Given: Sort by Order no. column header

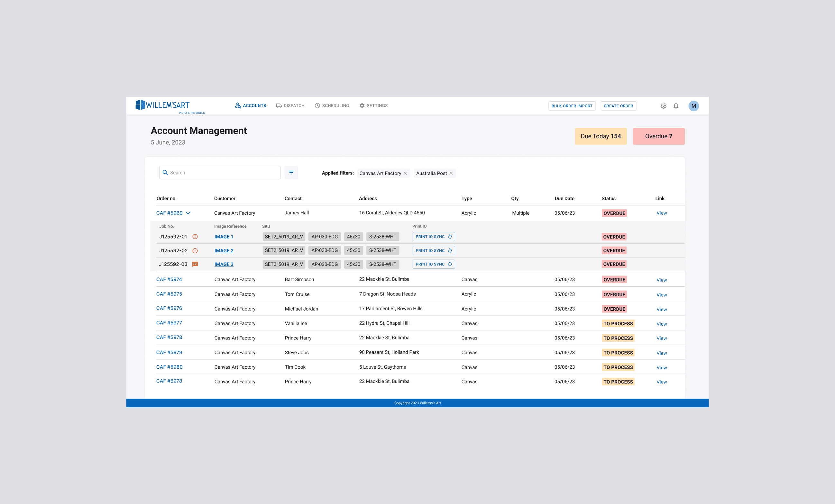Looking at the screenshot, I should [x=166, y=199].
